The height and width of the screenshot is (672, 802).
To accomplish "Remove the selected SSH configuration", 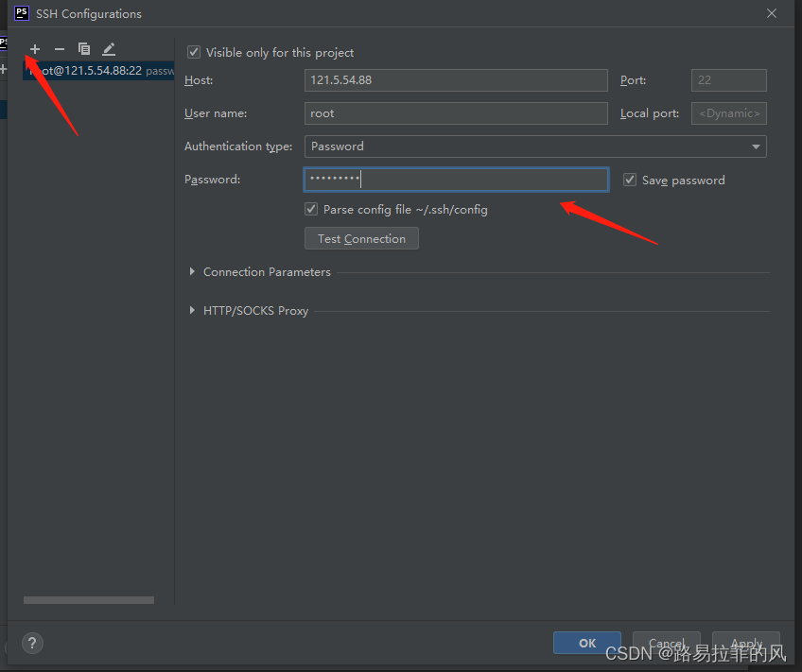I will (60, 49).
